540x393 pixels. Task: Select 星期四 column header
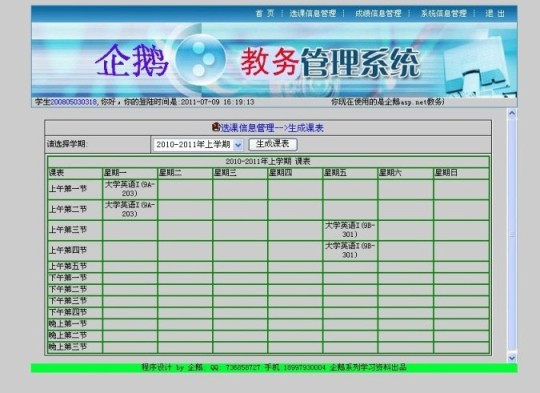click(295, 173)
